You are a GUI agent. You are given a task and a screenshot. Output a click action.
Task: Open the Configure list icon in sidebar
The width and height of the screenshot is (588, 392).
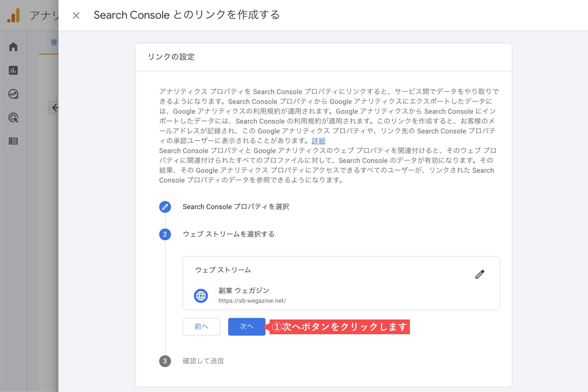(13, 141)
